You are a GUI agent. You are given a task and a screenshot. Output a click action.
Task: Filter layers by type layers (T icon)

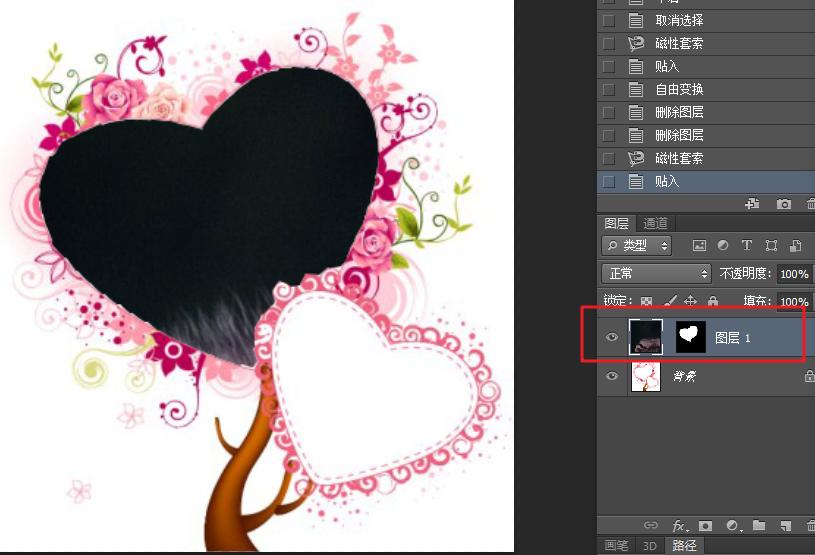point(747,245)
